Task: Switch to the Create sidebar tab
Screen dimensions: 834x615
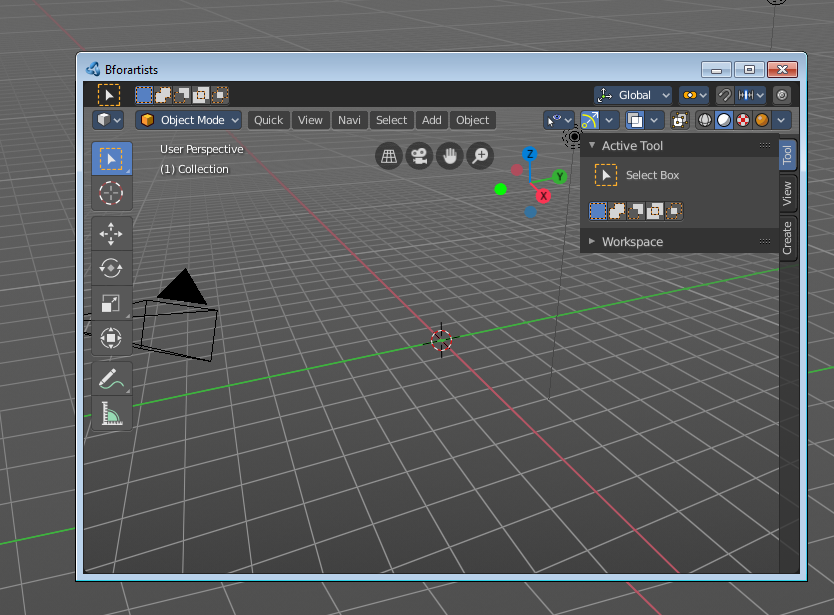Action: (788, 238)
